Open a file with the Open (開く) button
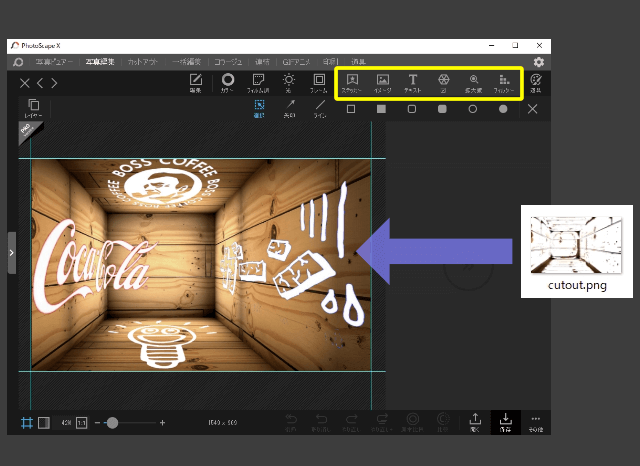 (475, 422)
